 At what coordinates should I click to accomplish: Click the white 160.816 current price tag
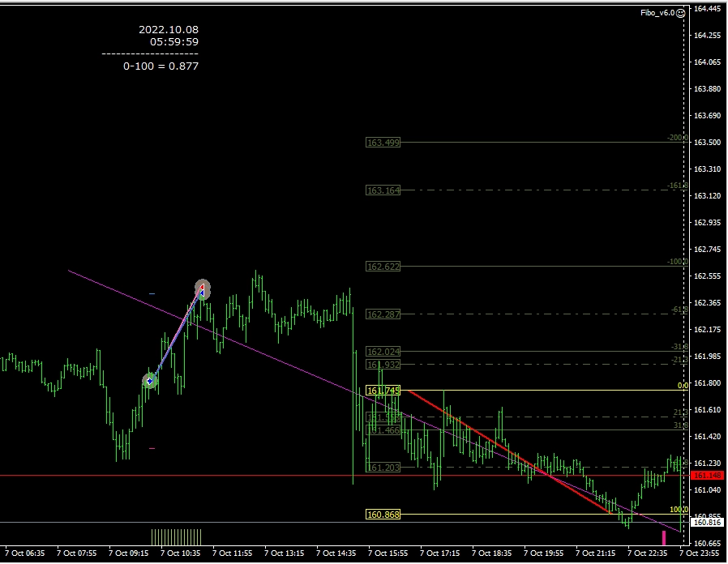707,522
